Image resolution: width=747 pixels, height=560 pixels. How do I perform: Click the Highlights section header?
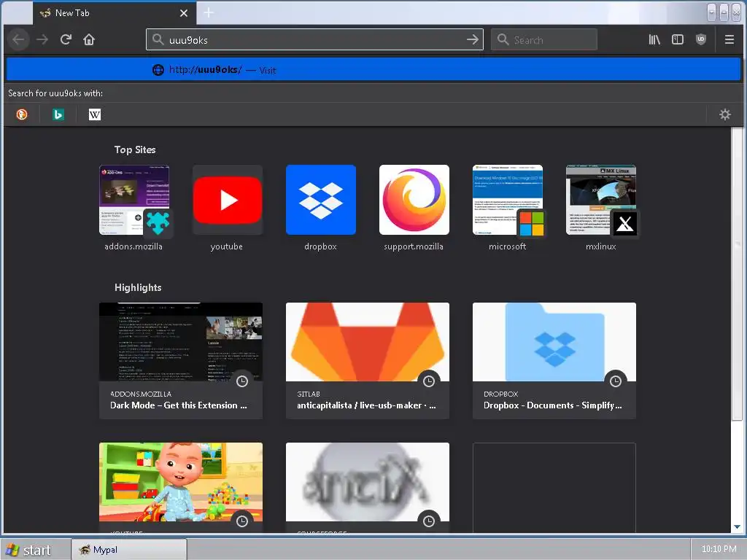click(x=138, y=287)
